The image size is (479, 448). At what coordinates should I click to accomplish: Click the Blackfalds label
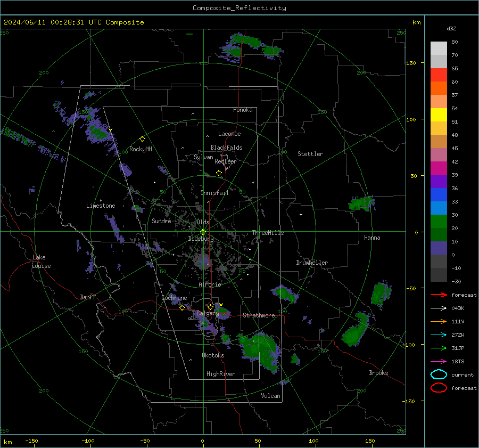(x=226, y=148)
